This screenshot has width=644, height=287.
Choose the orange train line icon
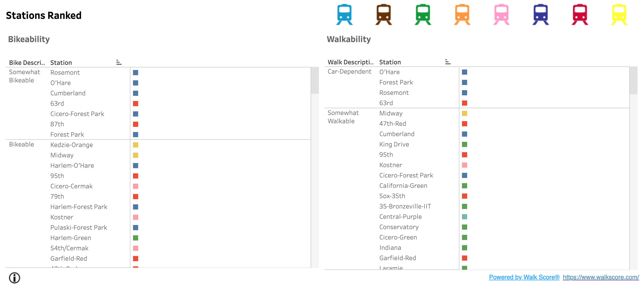(x=462, y=14)
